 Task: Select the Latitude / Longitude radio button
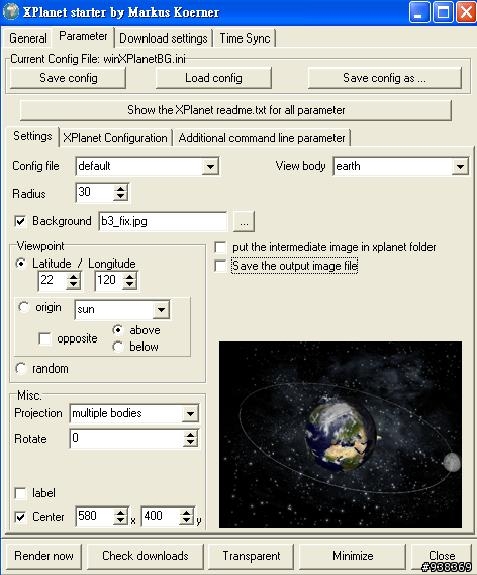[21, 264]
